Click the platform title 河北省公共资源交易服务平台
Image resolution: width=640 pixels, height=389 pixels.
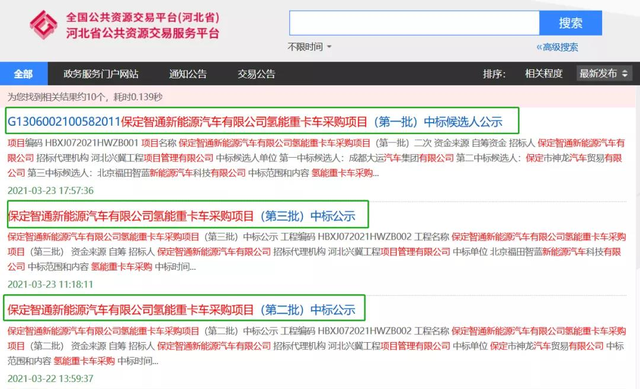[x=142, y=33]
